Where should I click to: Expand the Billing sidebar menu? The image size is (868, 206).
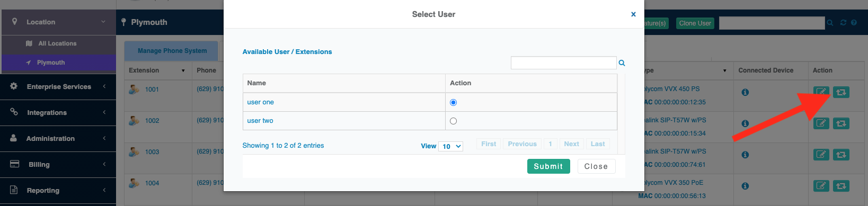[58, 164]
